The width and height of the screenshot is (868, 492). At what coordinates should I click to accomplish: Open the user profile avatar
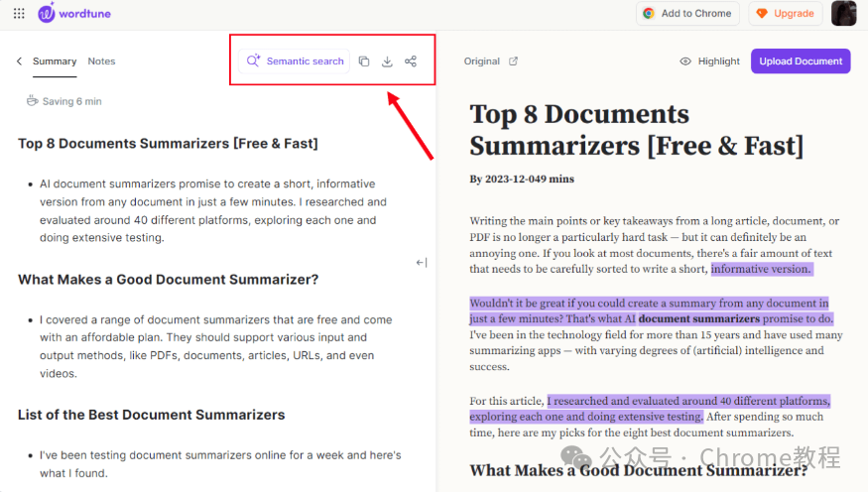pos(843,13)
